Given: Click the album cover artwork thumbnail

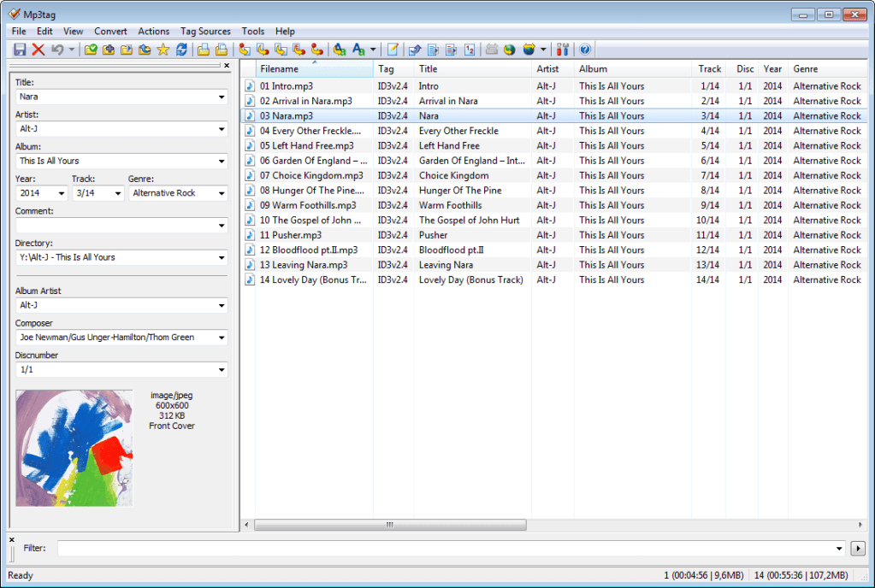Looking at the screenshot, I should [x=74, y=449].
